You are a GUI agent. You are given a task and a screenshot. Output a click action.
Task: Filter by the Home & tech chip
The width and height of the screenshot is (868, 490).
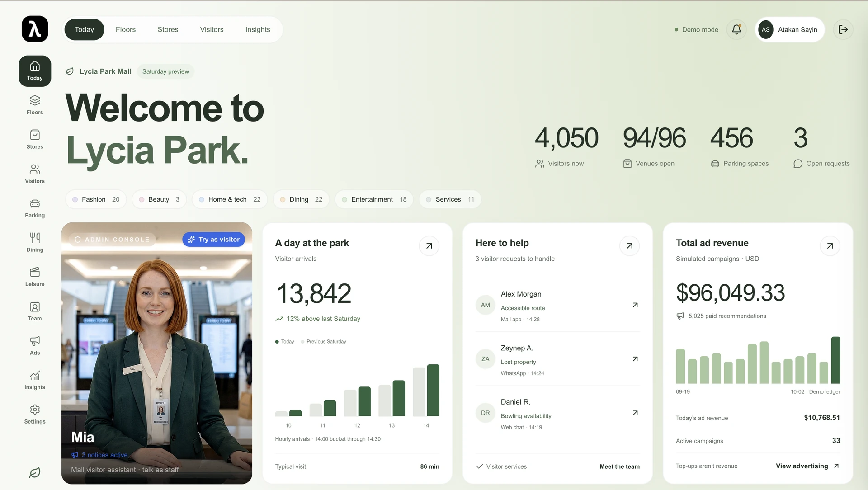[x=230, y=199]
